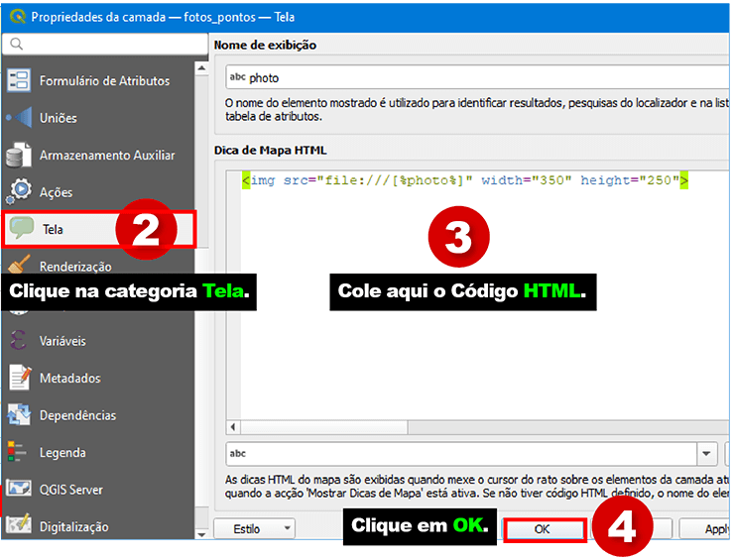Click the 'Nome de exibição' heading
This screenshot has width=733, height=560.
(265, 45)
